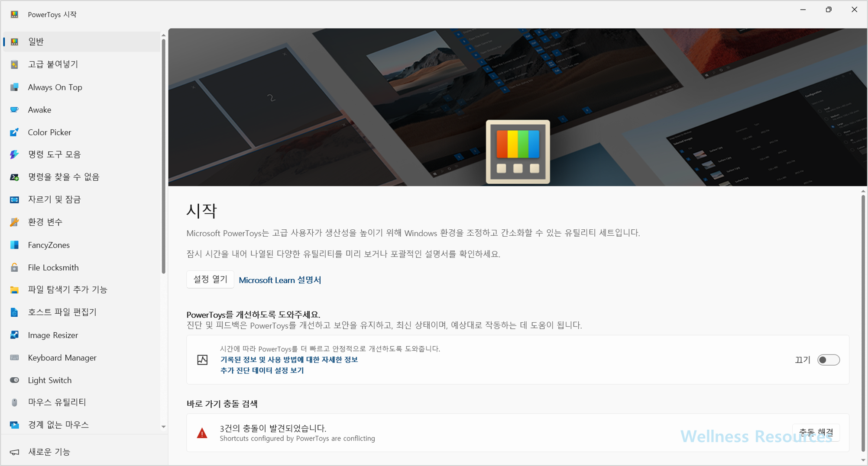Screen dimensions: 868x466
Task: Click sidebar scroll up arrow
Action: pos(163,35)
